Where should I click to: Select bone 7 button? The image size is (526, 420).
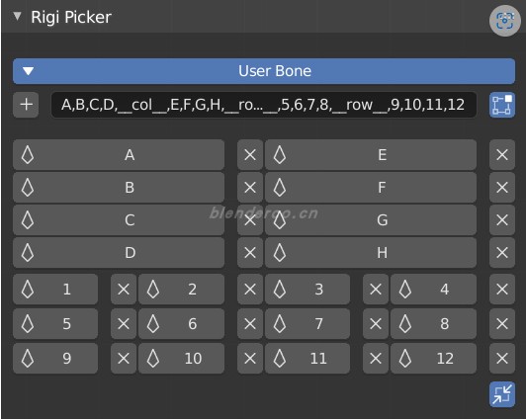(x=307, y=324)
